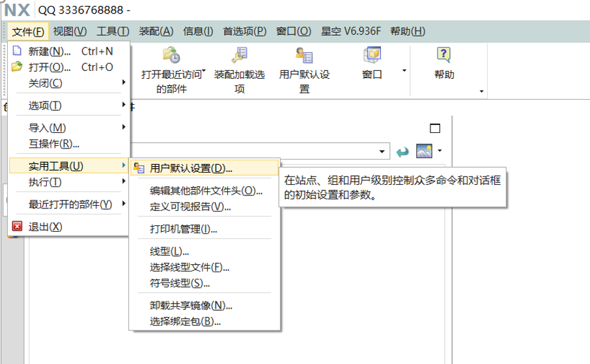Image resolution: width=590 pixels, height=364 pixels.
Task: Open the 窗口(O) menu
Action: [x=294, y=31]
